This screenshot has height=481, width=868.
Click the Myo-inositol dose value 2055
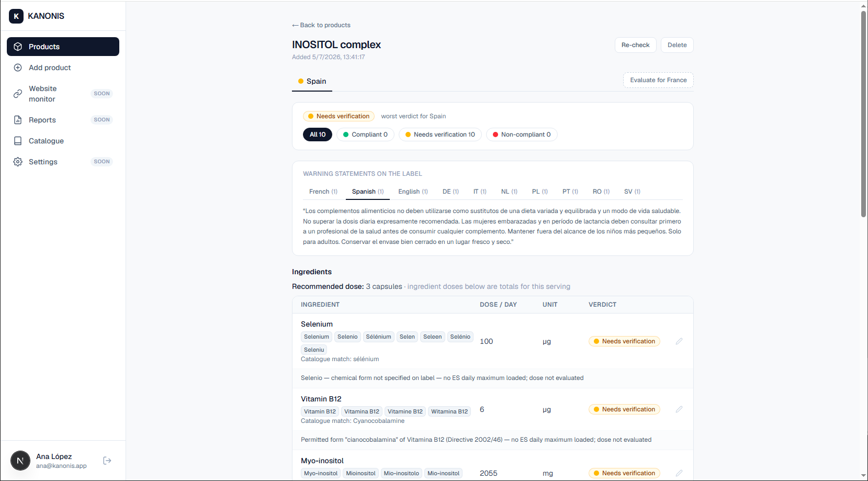tap(489, 473)
